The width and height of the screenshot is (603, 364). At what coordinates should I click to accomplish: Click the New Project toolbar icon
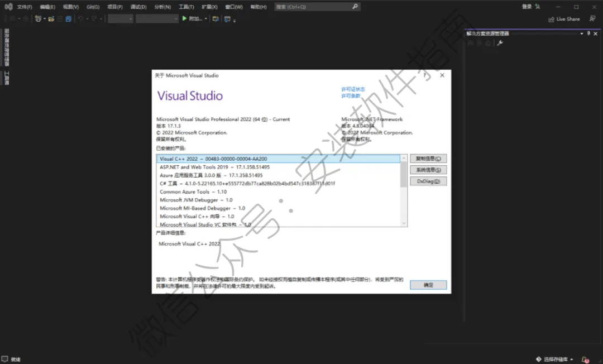[38, 18]
